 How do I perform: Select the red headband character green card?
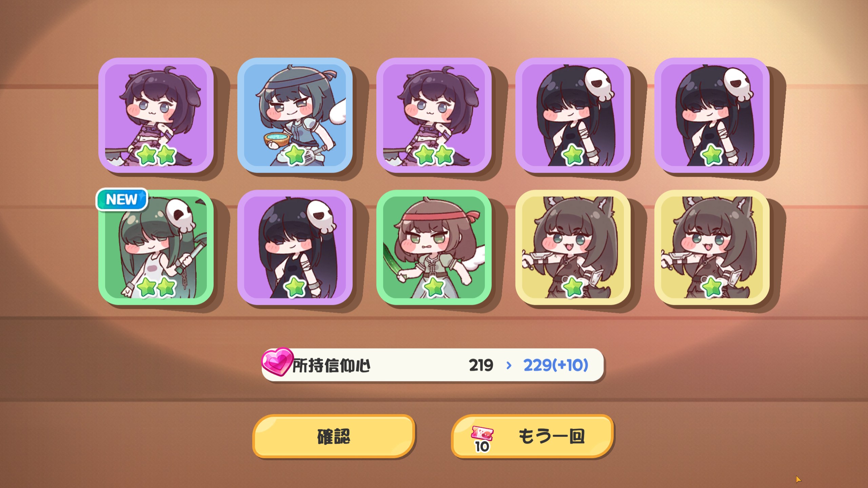click(434, 247)
